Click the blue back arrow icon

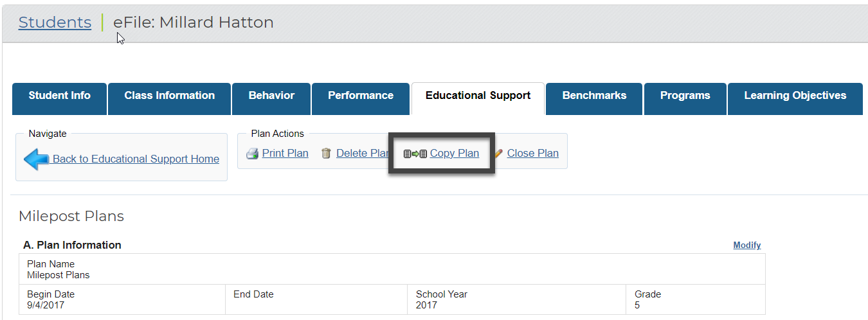tap(37, 159)
